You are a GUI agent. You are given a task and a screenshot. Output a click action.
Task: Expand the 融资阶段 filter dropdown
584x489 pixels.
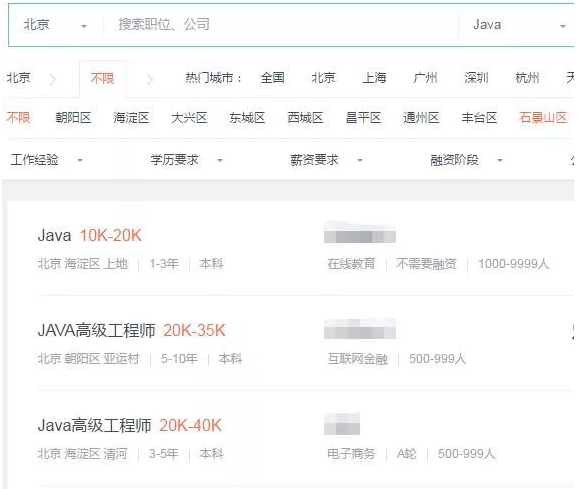466,160
